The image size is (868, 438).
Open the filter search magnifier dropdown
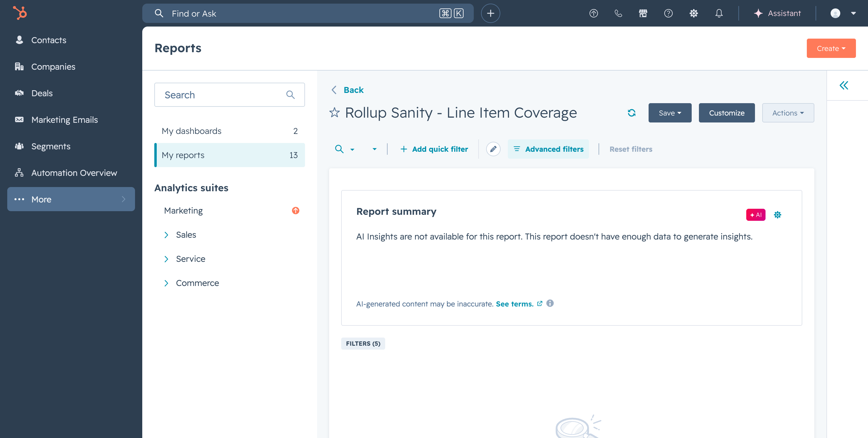click(x=344, y=149)
